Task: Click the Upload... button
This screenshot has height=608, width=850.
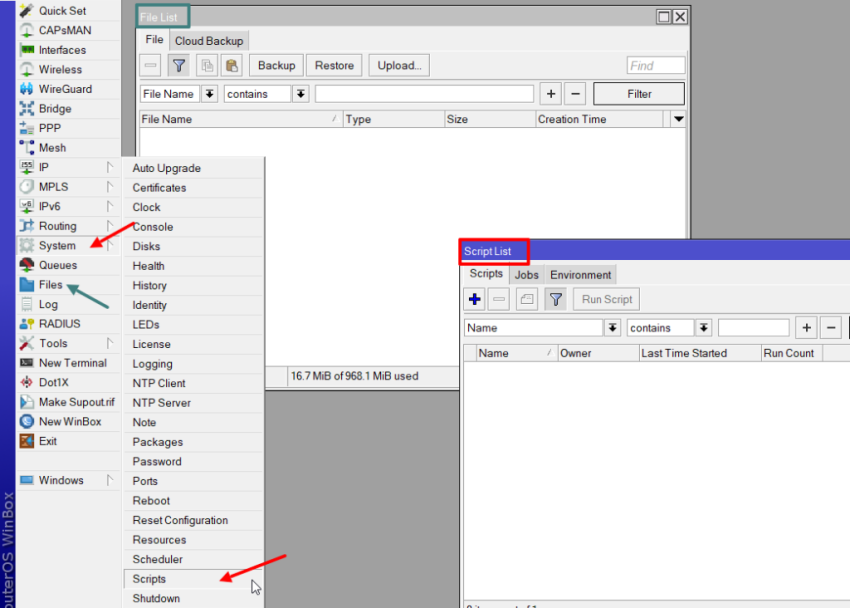Action: [400, 66]
